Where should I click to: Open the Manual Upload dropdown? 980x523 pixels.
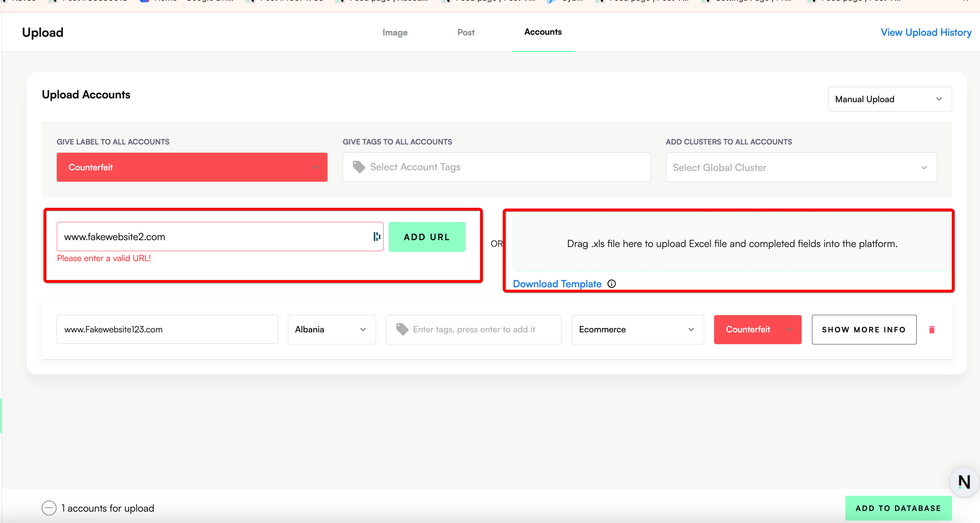[x=889, y=99]
